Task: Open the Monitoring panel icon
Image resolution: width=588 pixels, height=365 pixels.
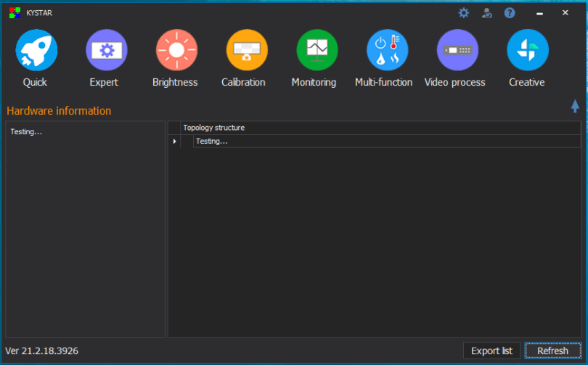Action: pyautogui.click(x=317, y=50)
